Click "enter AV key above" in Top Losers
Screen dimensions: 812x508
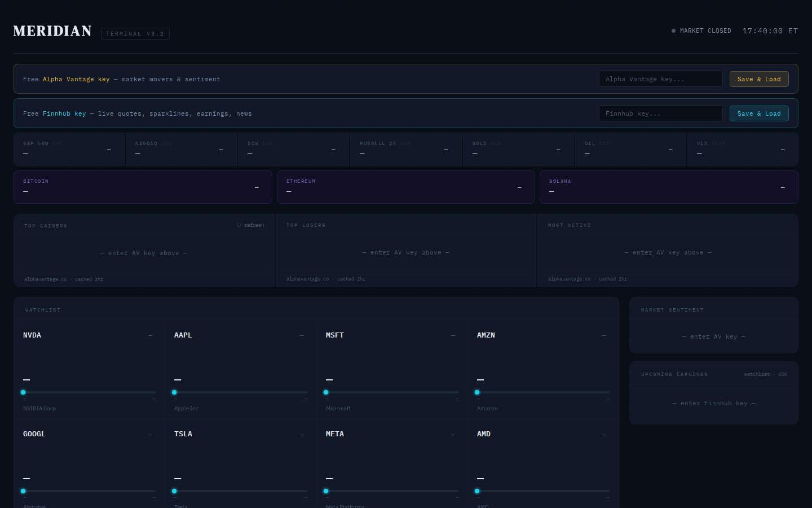point(406,253)
